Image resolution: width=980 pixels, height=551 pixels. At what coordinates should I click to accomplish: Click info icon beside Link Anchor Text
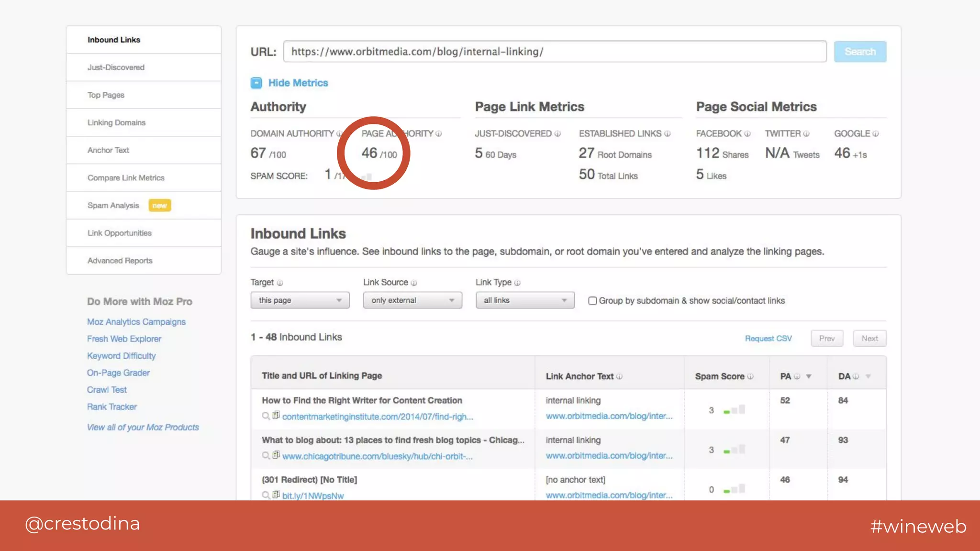tap(619, 376)
